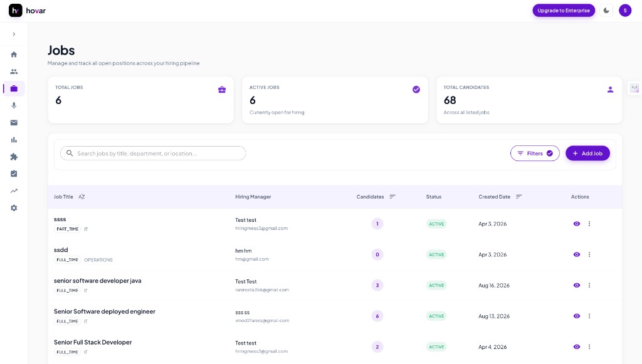This screenshot has width=642, height=364.
Task: Click ACTIVE status badge of ssdd row
Action: (x=436, y=255)
